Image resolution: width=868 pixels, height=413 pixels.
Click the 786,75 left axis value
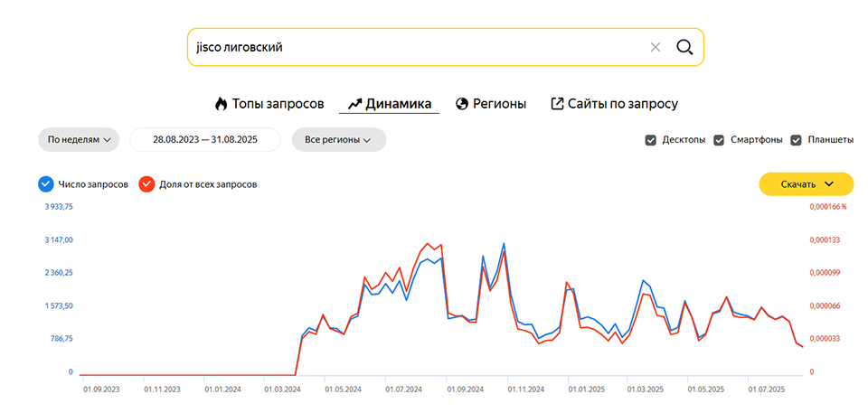(62, 338)
